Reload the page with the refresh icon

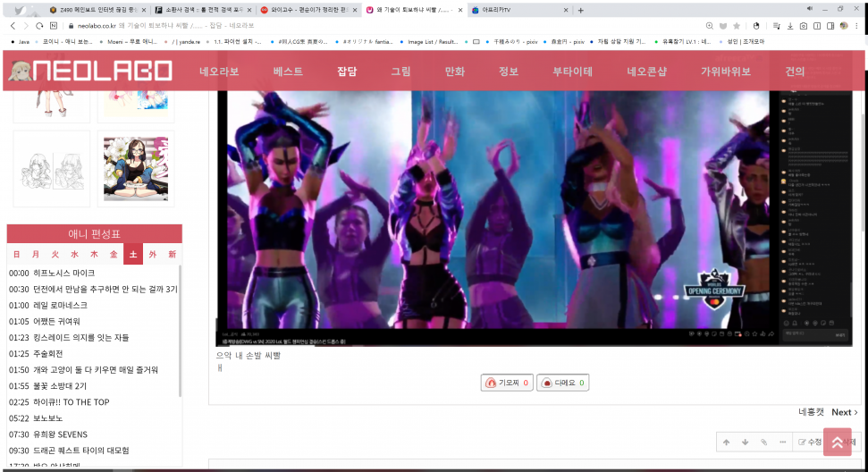pos(39,26)
